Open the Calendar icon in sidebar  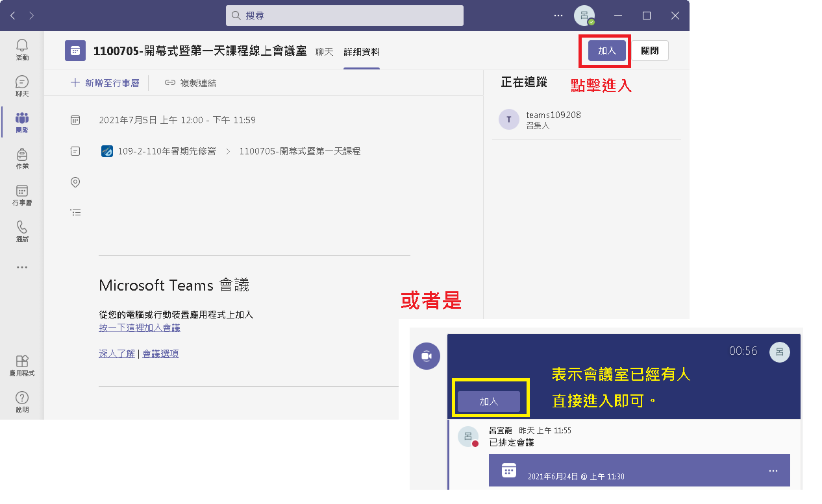pyautogui.click(x=22, y=194)
